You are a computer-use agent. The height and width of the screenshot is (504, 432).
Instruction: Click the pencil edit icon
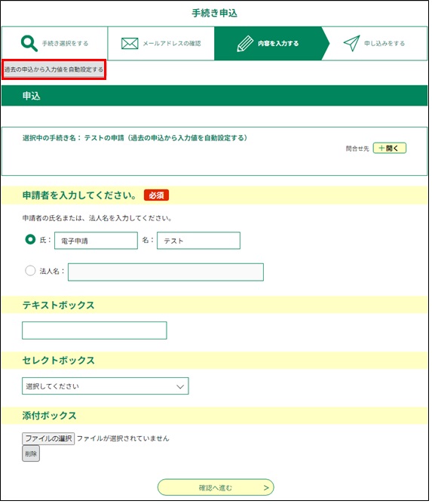click(x=245, y=44)
